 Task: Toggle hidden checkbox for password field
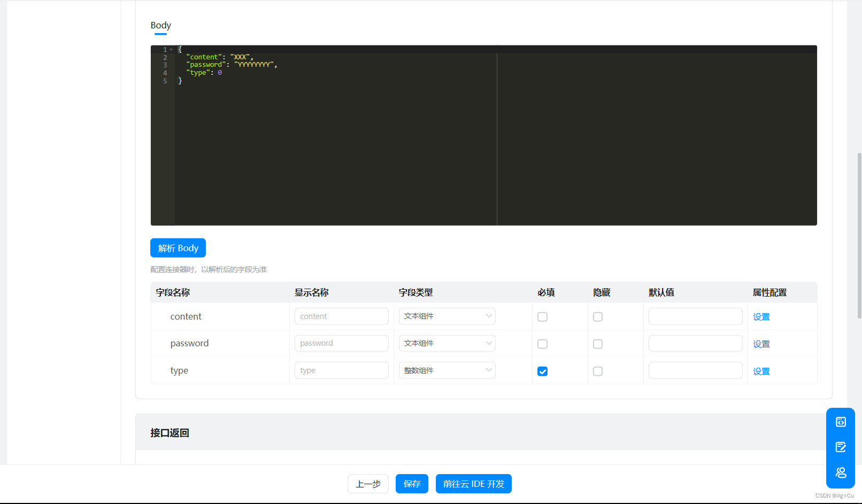point(598,344)
